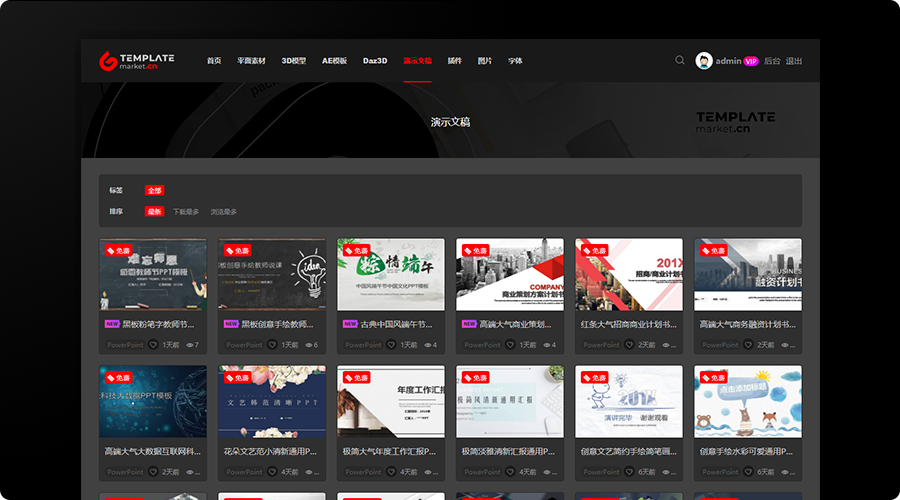This screenshot has width=900, height=500.
Task: Click the Template Market logo
Action: [x=137, y=61]
